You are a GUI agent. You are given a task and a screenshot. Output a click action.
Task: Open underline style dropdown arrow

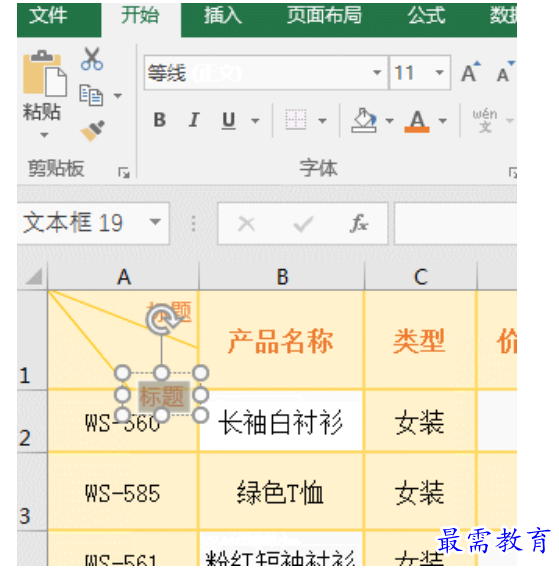click(255, 120)
